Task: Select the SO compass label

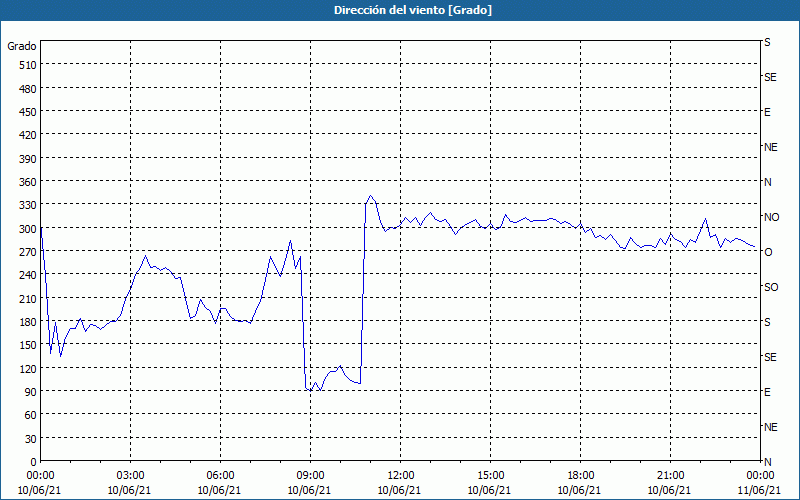Action: pyautogui.click(x=771, y=287)
